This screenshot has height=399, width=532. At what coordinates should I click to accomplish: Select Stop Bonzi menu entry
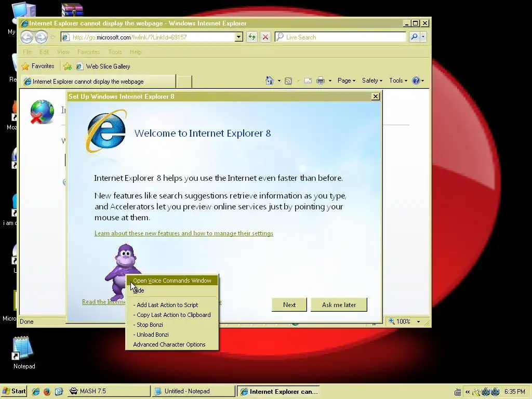[172, 325]
